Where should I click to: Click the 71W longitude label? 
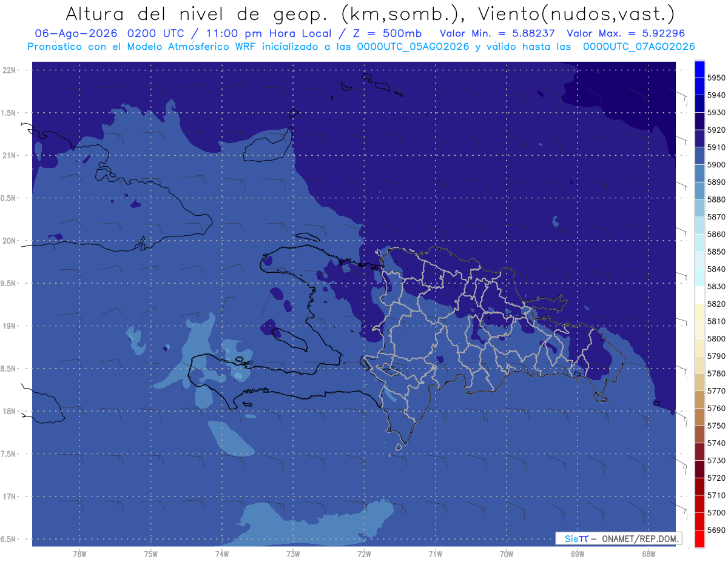[x=435, y=554]
